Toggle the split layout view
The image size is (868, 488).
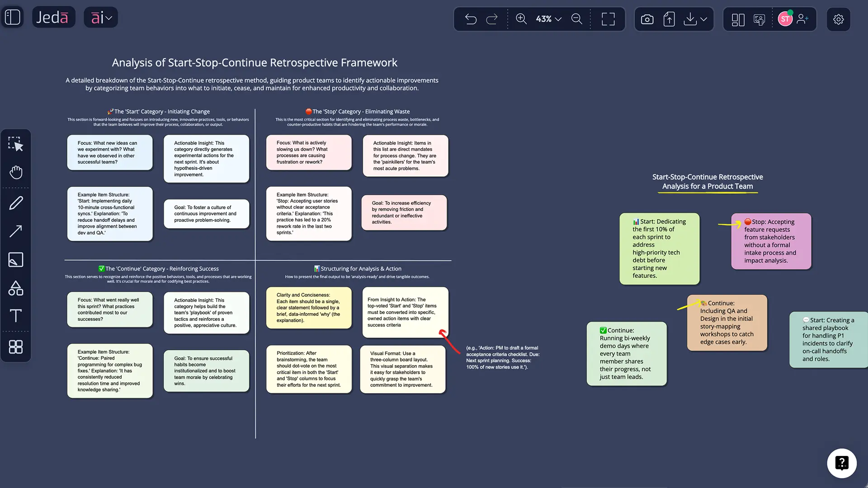click(x=738, y=19)
